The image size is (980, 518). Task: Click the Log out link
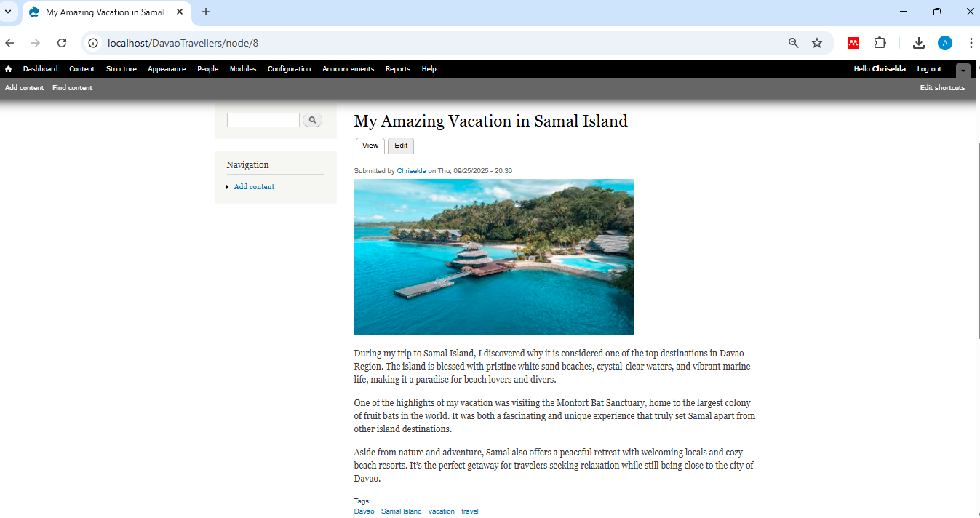point(929,69)
